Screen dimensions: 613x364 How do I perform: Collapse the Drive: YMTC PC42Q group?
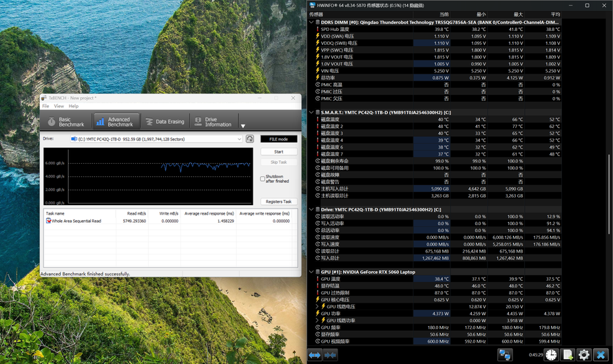click(x=311, y=209)
